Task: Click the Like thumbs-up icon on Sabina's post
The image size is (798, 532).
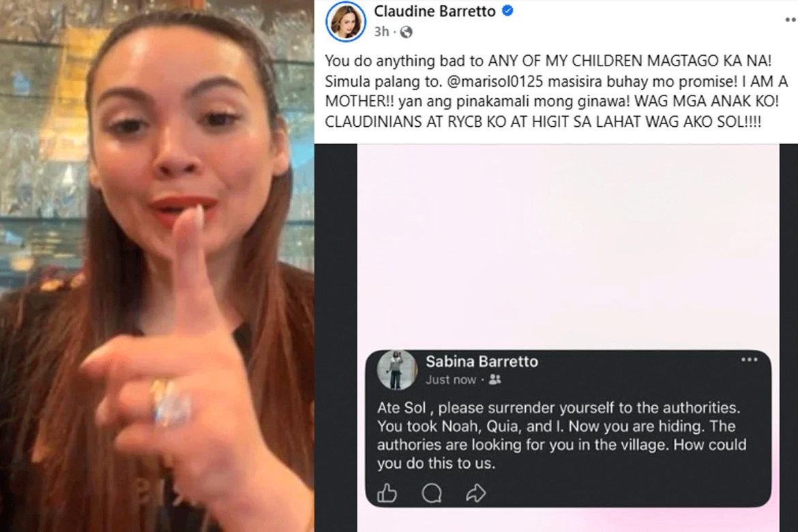Action: [387, 493]
